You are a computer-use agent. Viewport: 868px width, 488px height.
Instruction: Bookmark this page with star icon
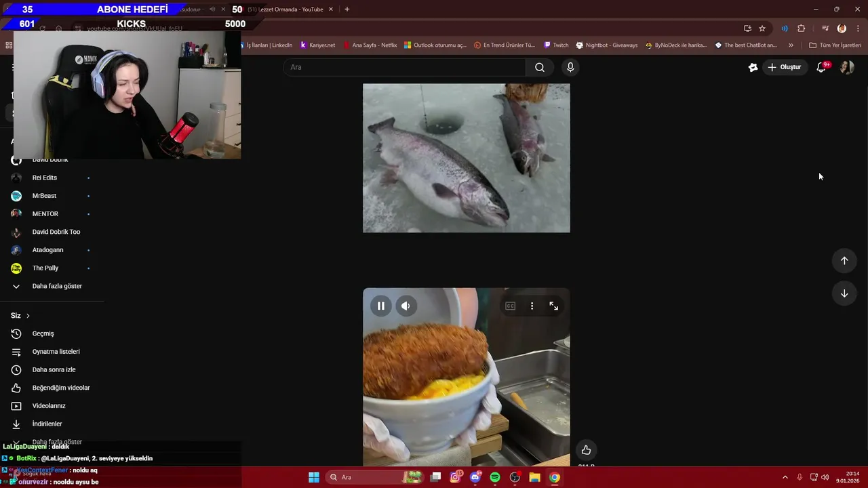pyautogui.click(x=762, y=28)
